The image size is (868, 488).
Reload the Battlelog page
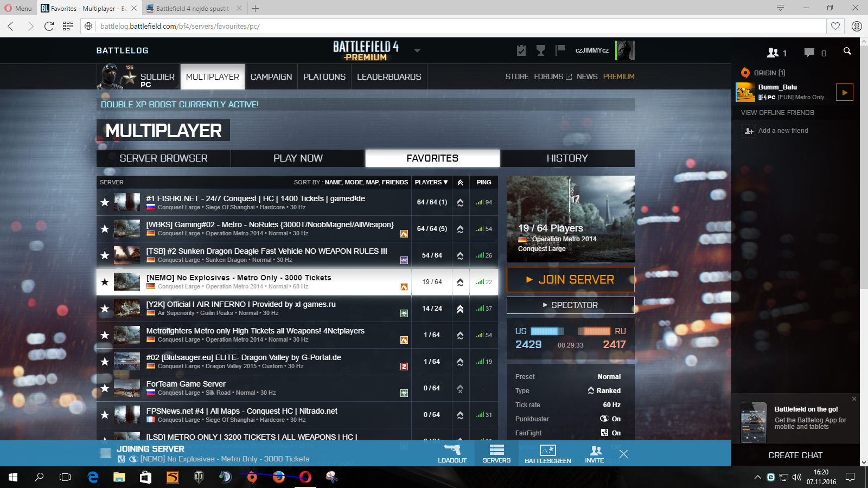tap(49, 26)
